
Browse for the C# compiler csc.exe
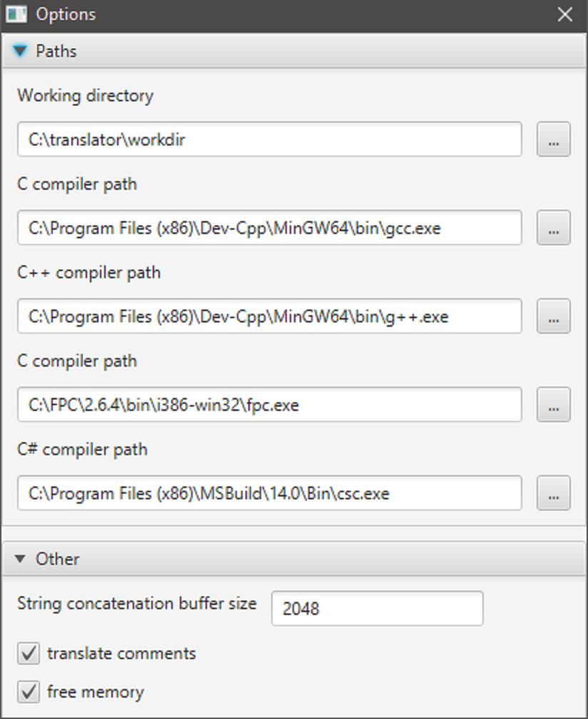[554, 493]
